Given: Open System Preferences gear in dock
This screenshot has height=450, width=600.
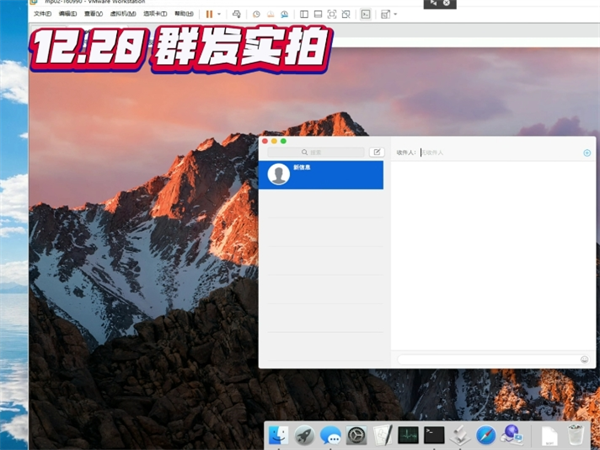Looking at the screenshot, I should point(357,435).
